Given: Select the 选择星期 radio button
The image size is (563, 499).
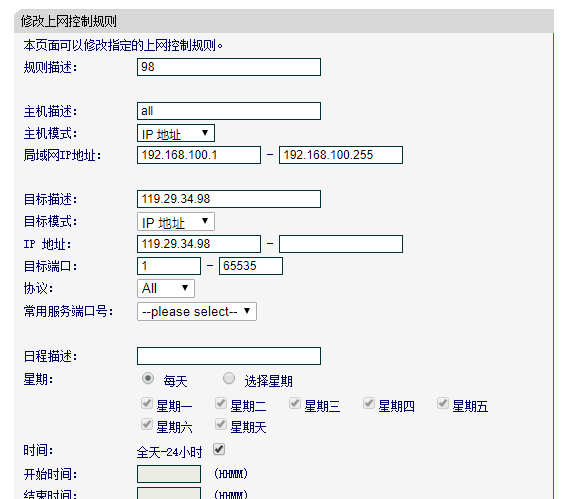Looking at the screenshot, I should click(229, 379).
